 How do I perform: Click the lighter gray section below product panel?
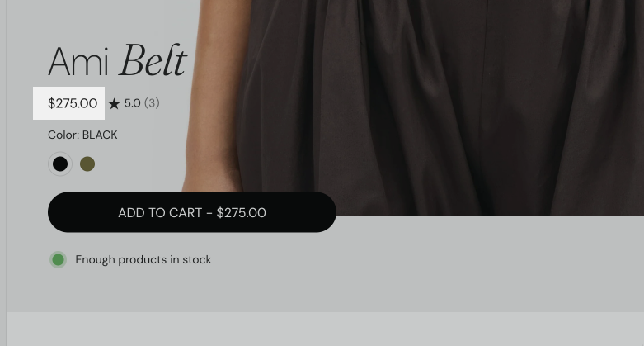(325, 329)
